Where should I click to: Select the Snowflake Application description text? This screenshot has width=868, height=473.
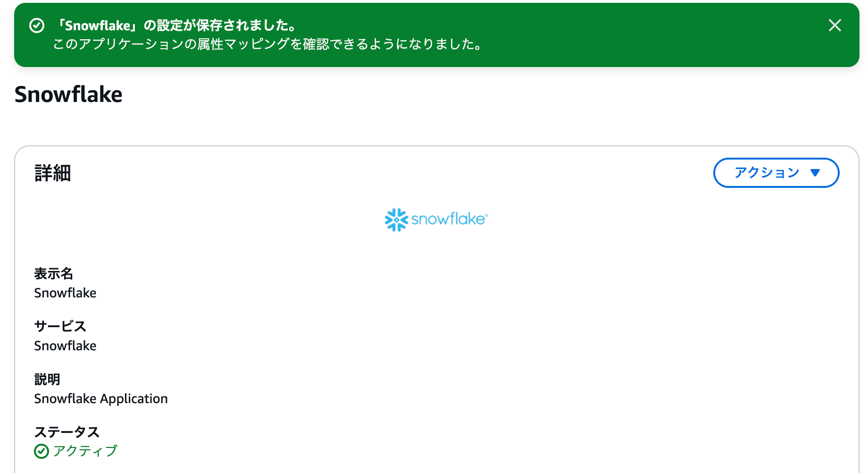(101, 399)
